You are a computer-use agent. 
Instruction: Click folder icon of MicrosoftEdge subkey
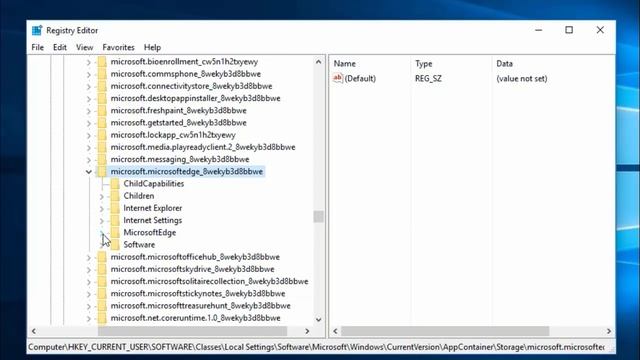tap(115, 233)
